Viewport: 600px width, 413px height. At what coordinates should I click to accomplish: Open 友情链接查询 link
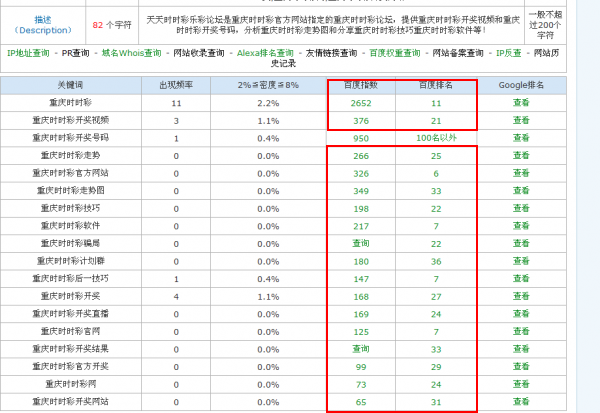point(331,53)
